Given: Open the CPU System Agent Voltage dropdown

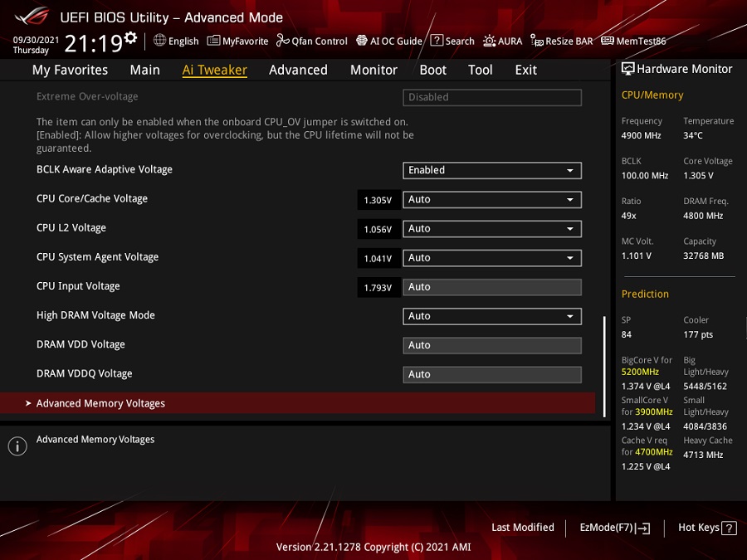Looking at the screenshot, I should [x=492, y=258].
